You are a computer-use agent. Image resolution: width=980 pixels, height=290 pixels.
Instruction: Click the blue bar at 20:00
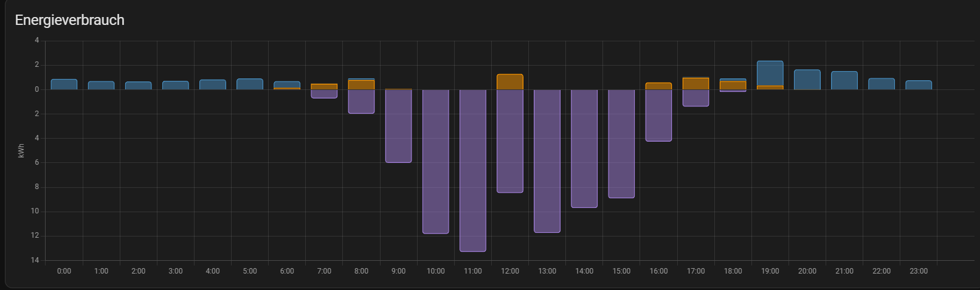[807, 80]
